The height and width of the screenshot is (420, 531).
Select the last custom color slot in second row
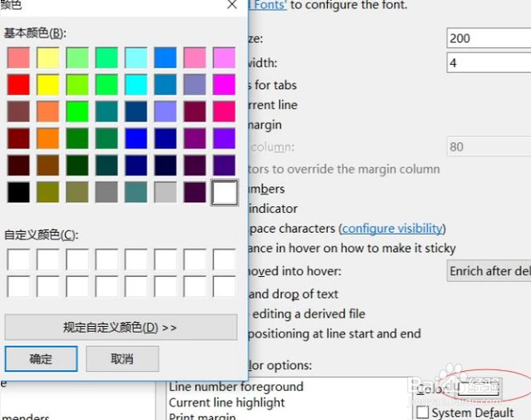(x=224, y=286)
